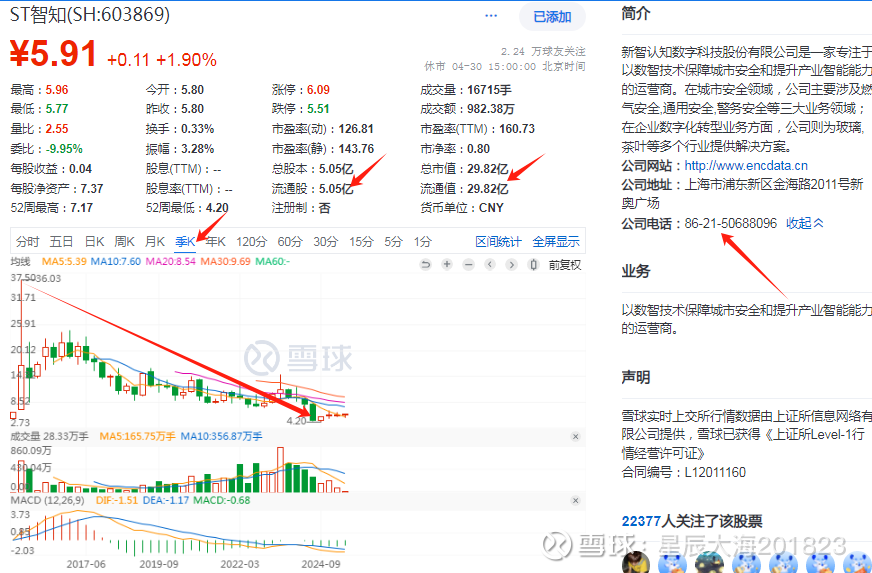872x573 pixels.
Task: Click the MA30:9.69 moving average label
Action: point(225,261)
